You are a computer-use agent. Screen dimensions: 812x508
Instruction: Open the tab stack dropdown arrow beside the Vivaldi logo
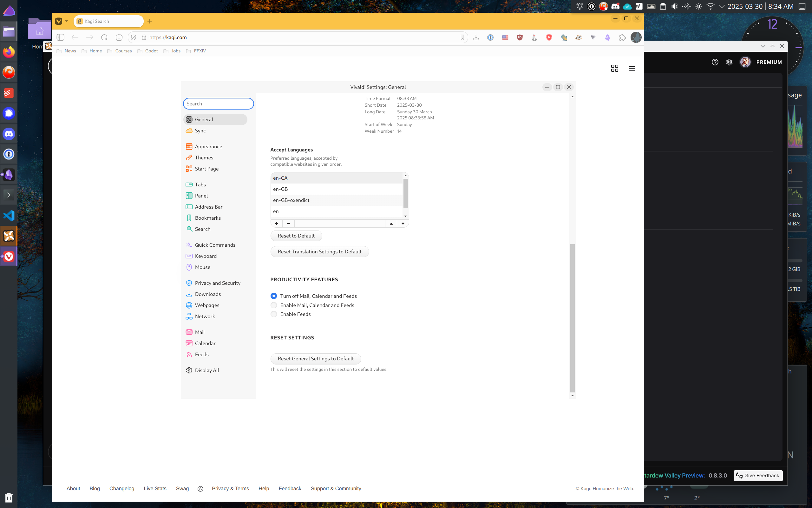(x=66, y=21)
